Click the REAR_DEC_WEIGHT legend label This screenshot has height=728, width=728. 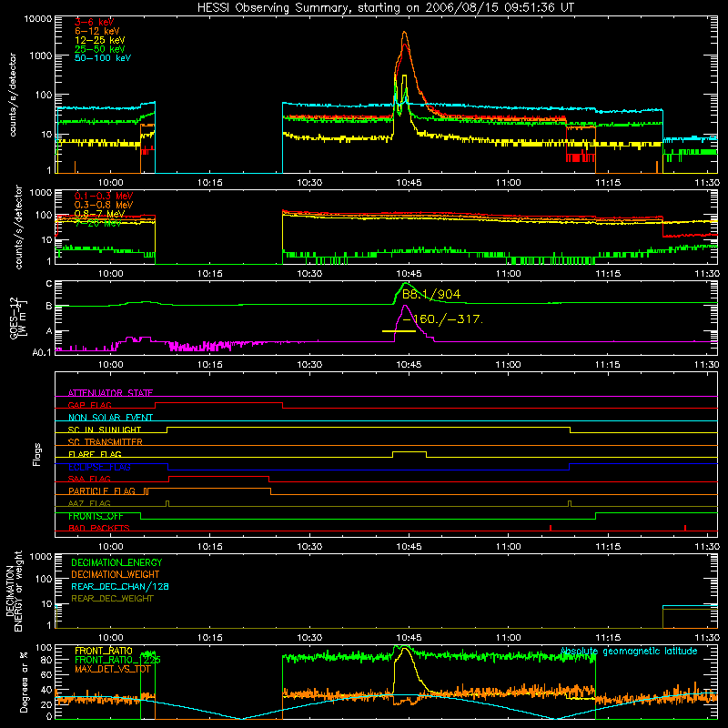point(112,599)
